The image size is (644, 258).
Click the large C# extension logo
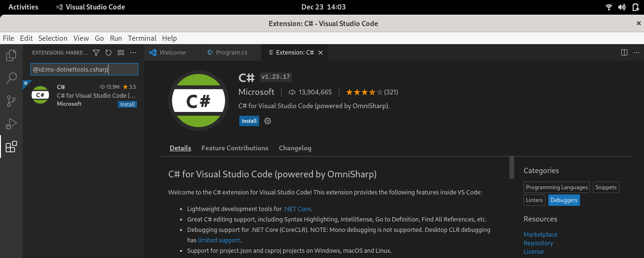(198, 100)
